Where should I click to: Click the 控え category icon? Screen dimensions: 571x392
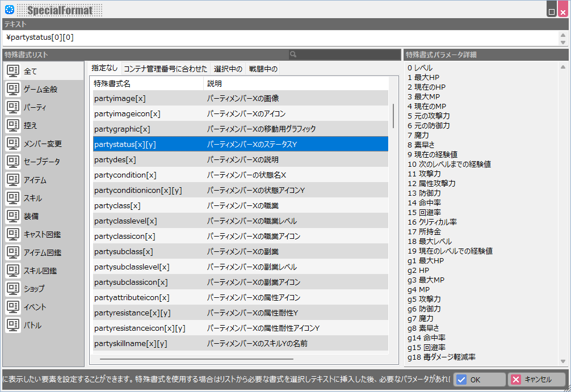(13, 125)
